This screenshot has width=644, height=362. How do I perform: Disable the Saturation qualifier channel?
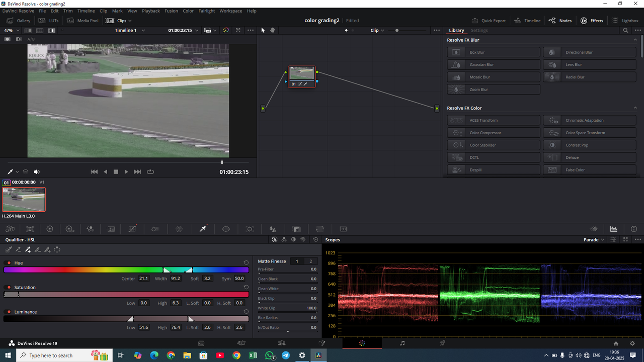[x=8, y=287]
